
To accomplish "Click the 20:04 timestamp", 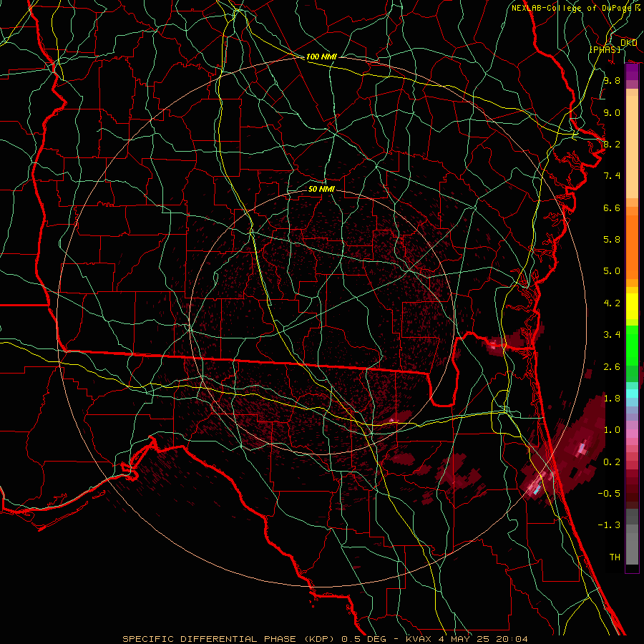I will coord(512,639).
